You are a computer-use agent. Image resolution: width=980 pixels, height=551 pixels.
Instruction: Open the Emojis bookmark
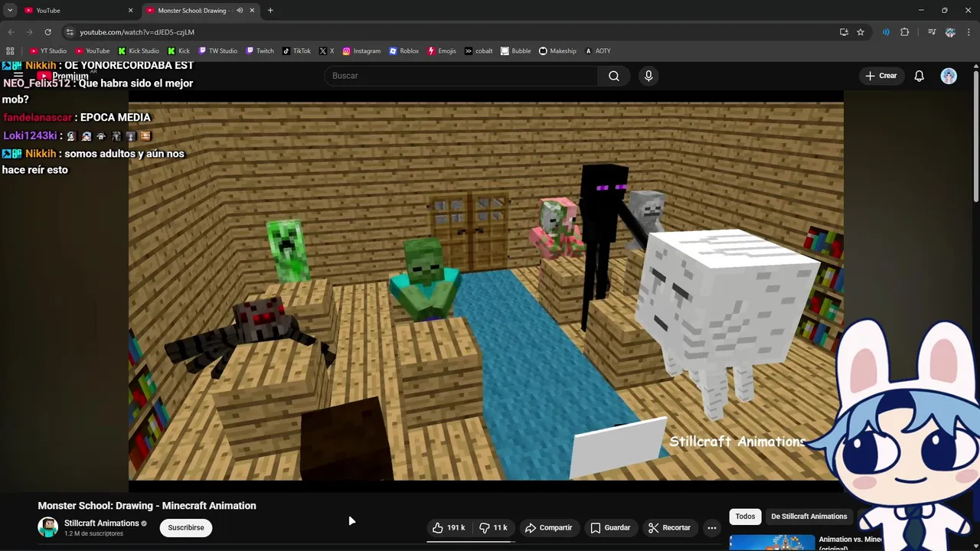[x=442, y=51]
